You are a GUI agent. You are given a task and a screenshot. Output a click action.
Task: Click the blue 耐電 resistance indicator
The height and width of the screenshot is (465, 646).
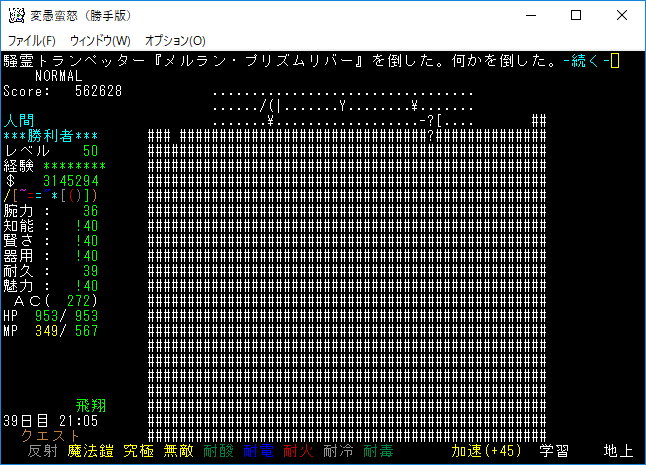(258, 452)
